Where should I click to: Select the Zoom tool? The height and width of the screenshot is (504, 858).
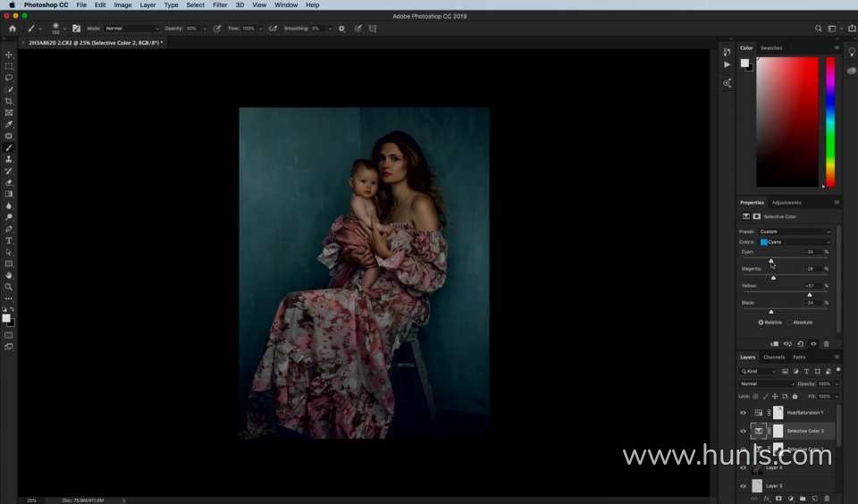[9, 287]
